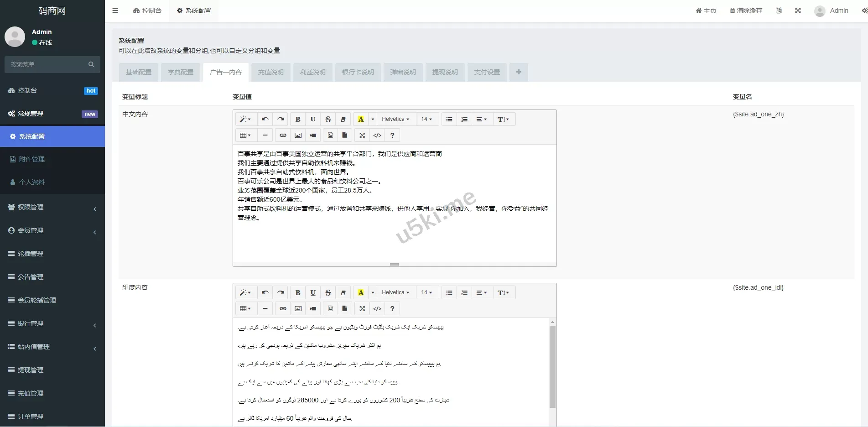The width and height of the screenshot is (868, 427).
Task: Click Strikethrough in the Chinese content editor
Action: coord(328,120)
